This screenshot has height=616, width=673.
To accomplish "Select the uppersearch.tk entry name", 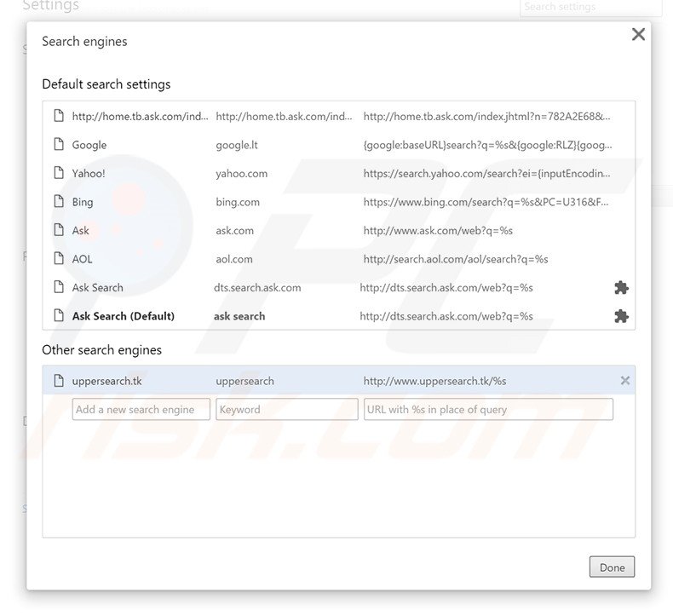I will (x=106, y=381).
